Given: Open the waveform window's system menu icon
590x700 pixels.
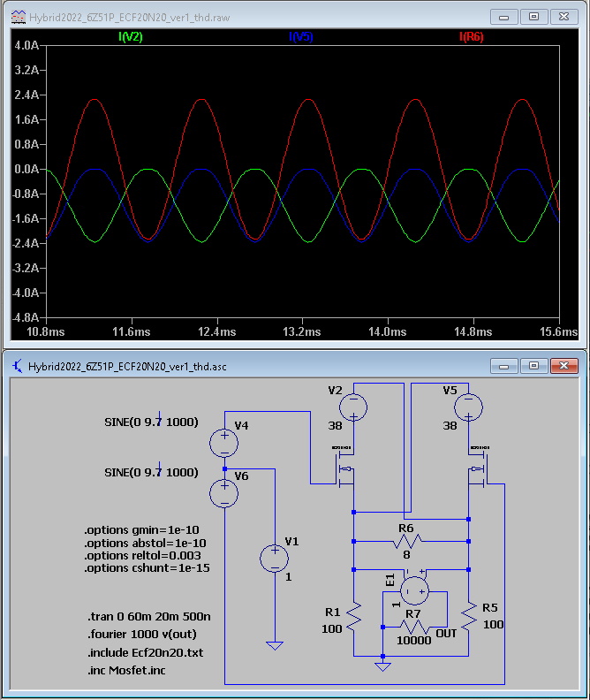Looking at the screenshot, I should (18, 17).
